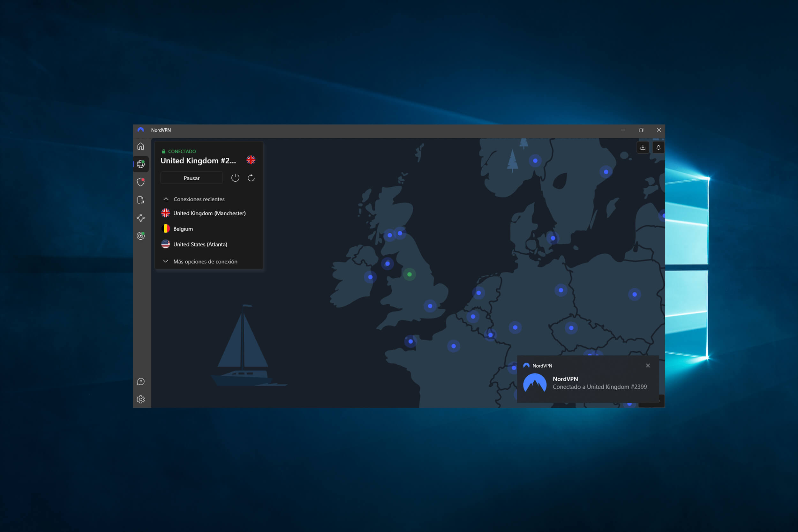
Task: Minimize the NordVPN window
Action: (623, 130)
